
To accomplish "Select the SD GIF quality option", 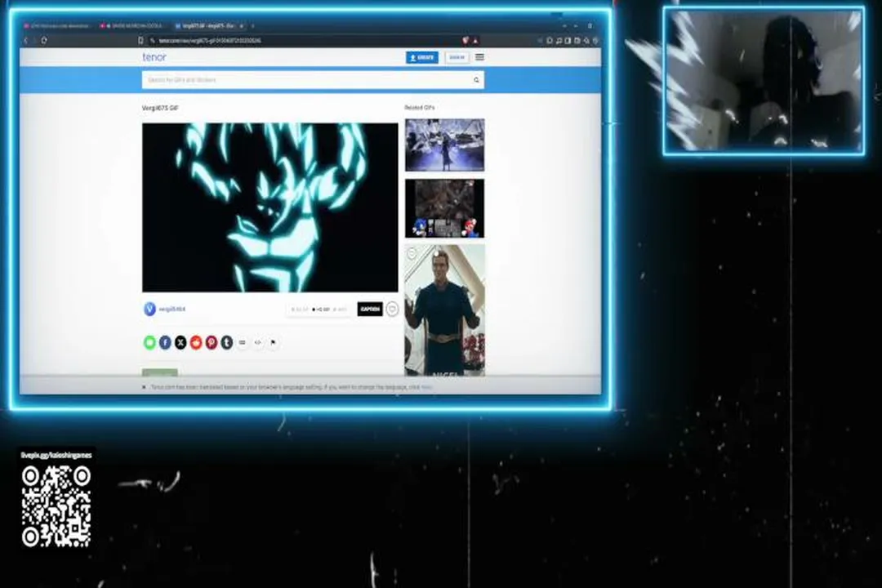I will click(300, 310).
